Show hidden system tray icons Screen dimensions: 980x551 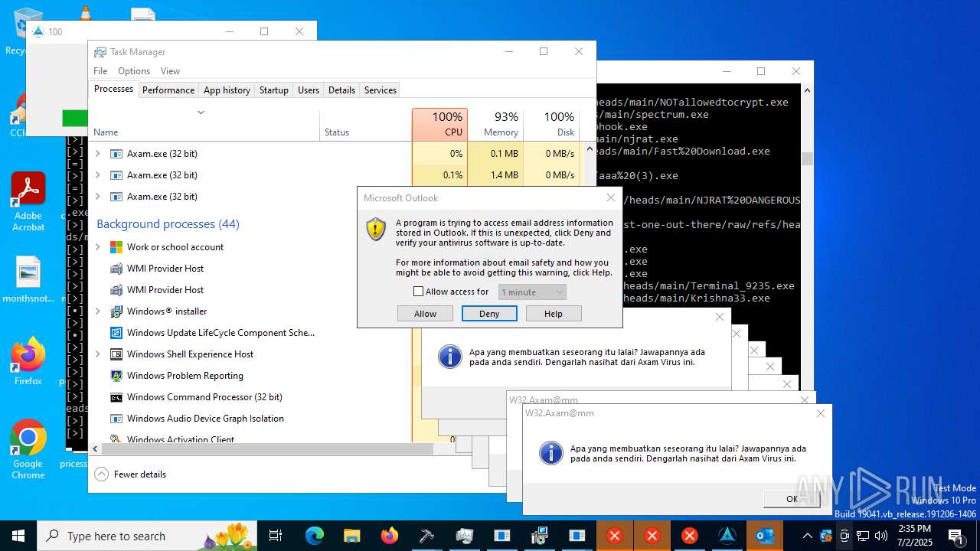(807, 536)
